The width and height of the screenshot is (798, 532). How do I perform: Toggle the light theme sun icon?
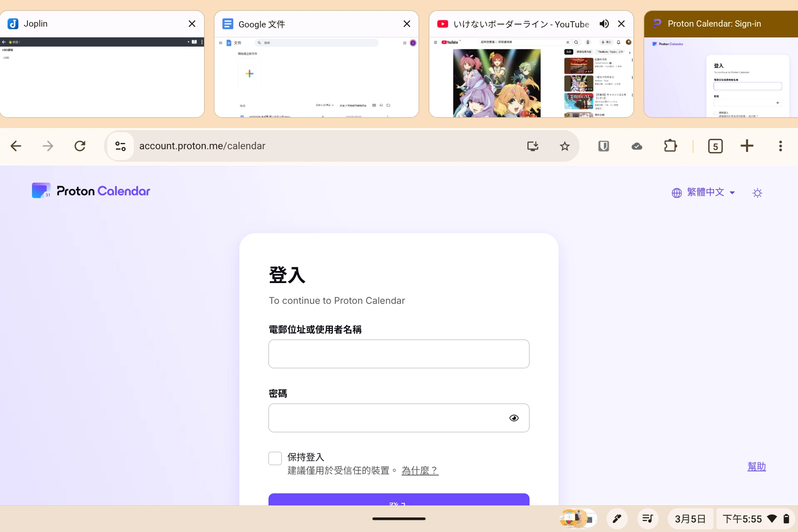757,193
